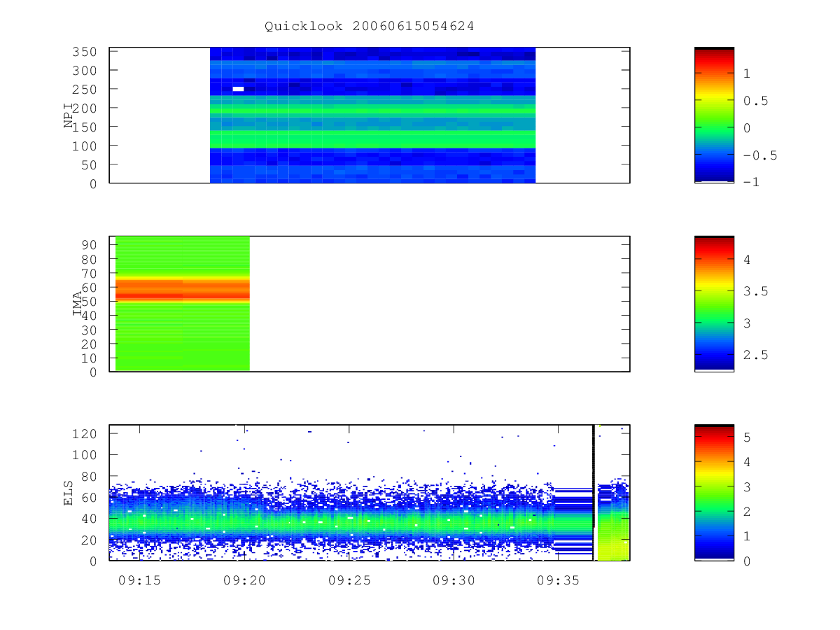Click the 09:20 time tick label
Viewport: 840px width, 630px height.
pos(244,580)
